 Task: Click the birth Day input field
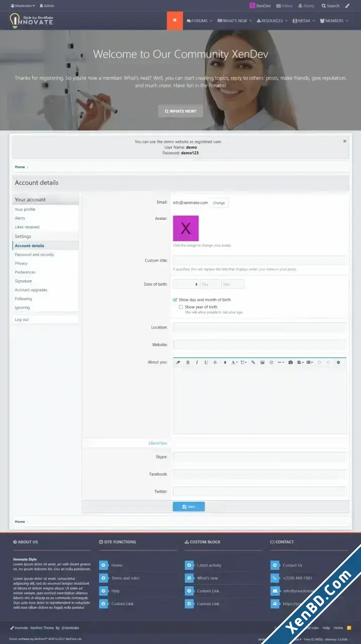coord(210,284)
